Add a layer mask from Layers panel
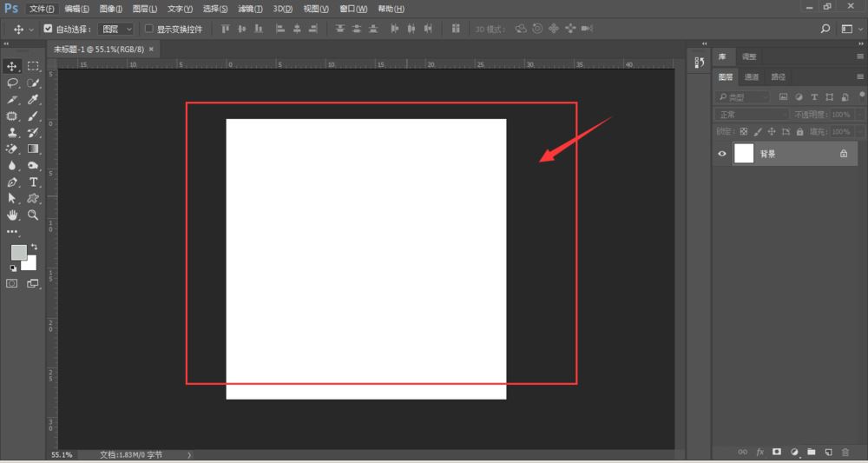This screenshot has height=463, width=868. click(777, 452)
